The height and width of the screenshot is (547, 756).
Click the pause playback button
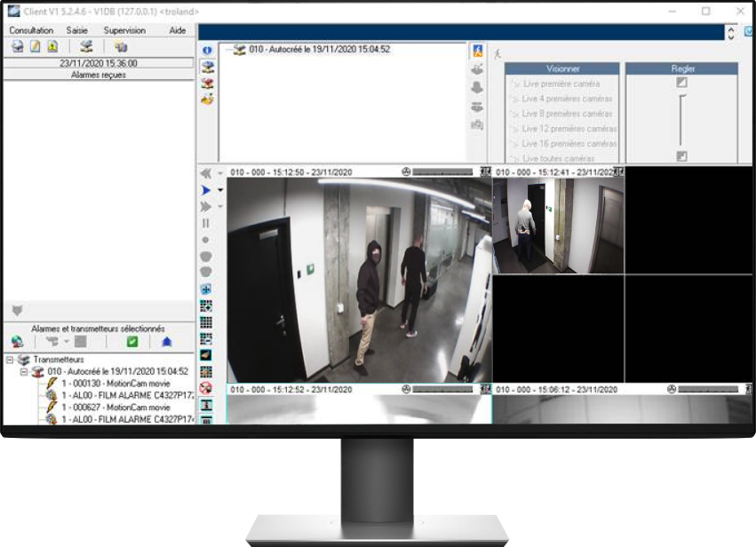click(x=206, y=223)
